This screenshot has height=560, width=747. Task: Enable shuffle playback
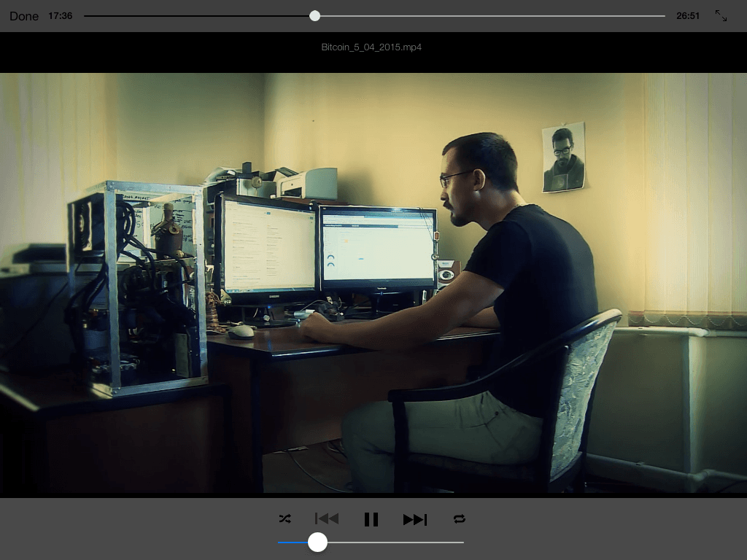coord(285,519)
